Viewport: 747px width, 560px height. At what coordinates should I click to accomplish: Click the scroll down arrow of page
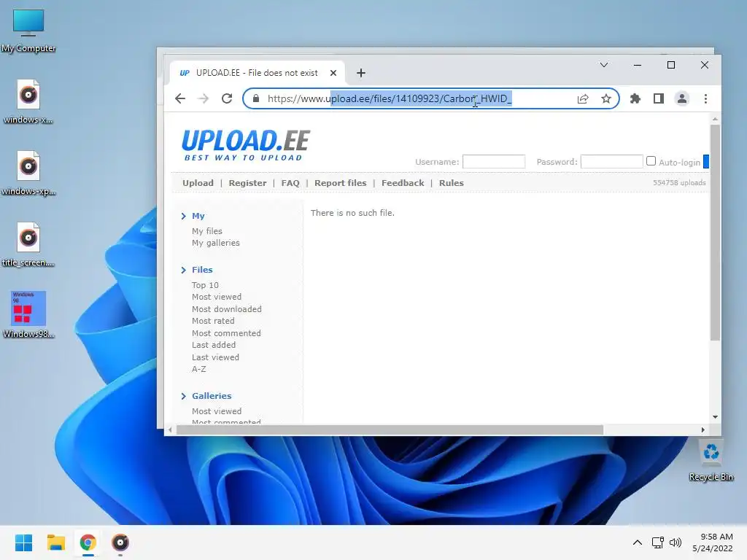coord(715,416)
